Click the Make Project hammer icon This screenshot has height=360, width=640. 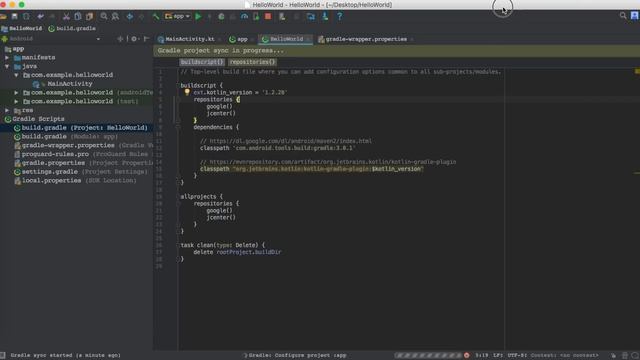point(156,17)
